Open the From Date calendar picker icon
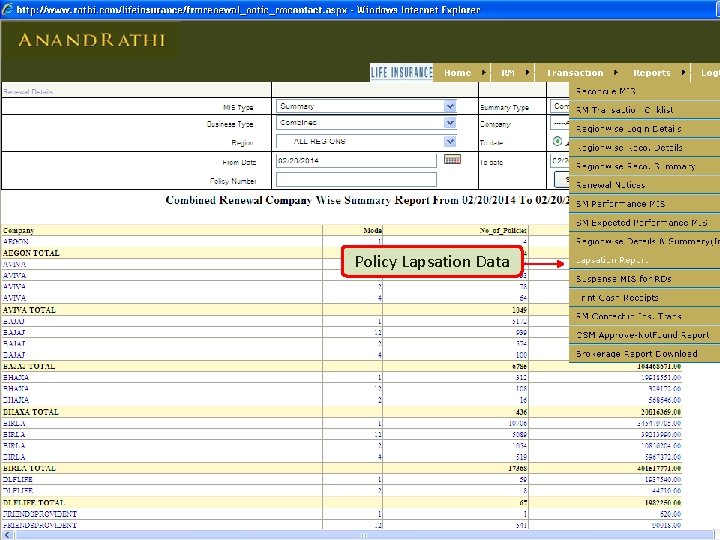Screen dimensions: 720x540 pos(452,159)
